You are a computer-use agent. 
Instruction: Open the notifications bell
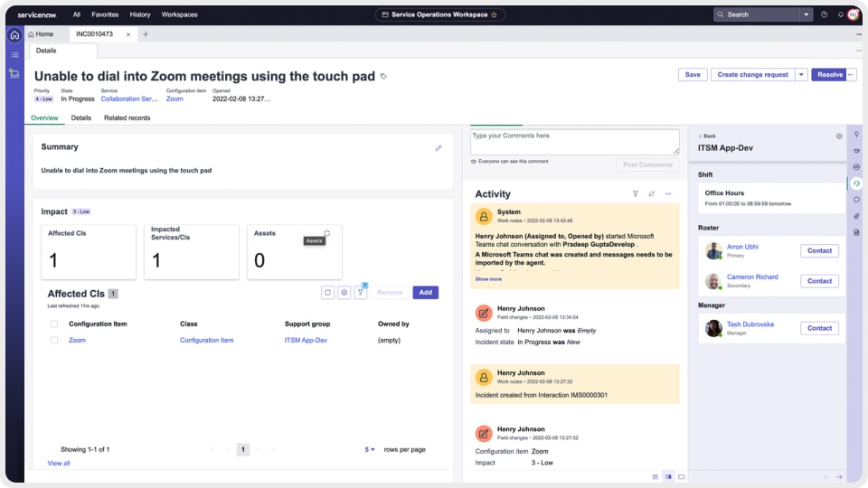[840, 14]
